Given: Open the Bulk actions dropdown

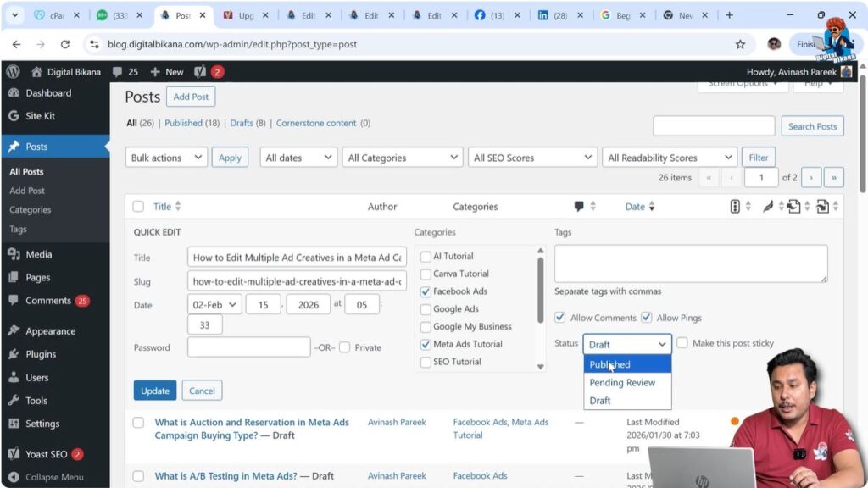Looking at the screenshot, I should click(x=166, y=157).
